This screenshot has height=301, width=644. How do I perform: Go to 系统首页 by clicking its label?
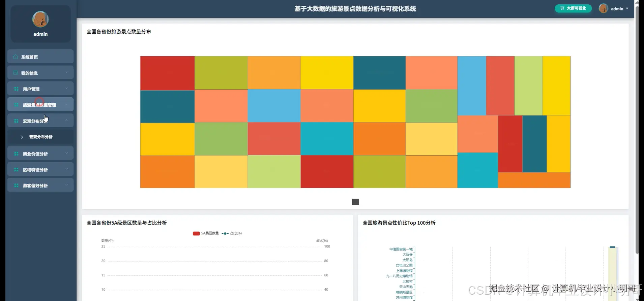tap(29, 57)
